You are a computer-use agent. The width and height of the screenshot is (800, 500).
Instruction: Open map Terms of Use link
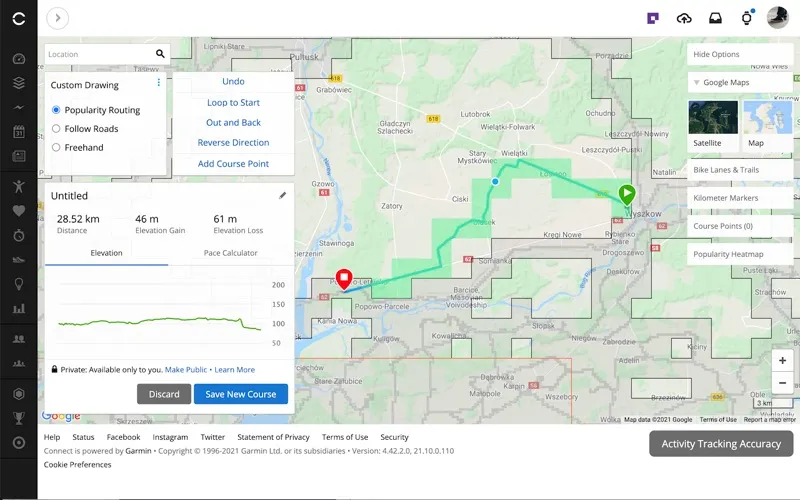click(x=718, y=419)
